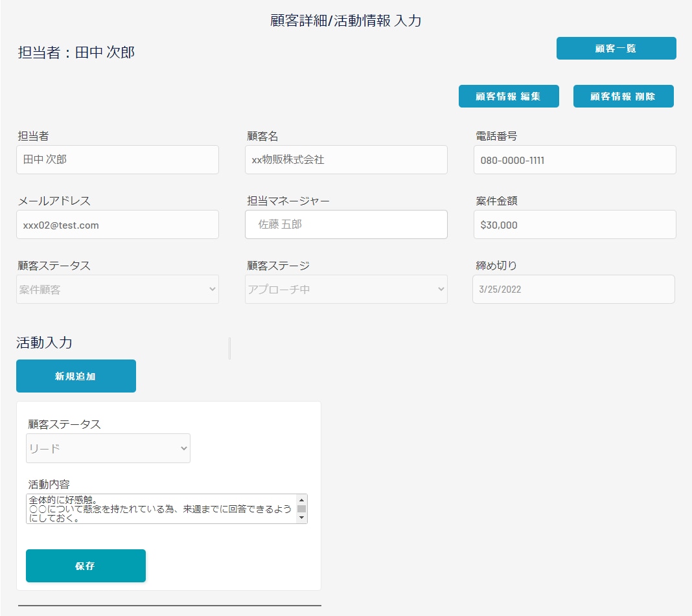Click the 担当者 field showing 田中 次郎
The height and width of the screenshot is (616, 692).
pos(117,160)
